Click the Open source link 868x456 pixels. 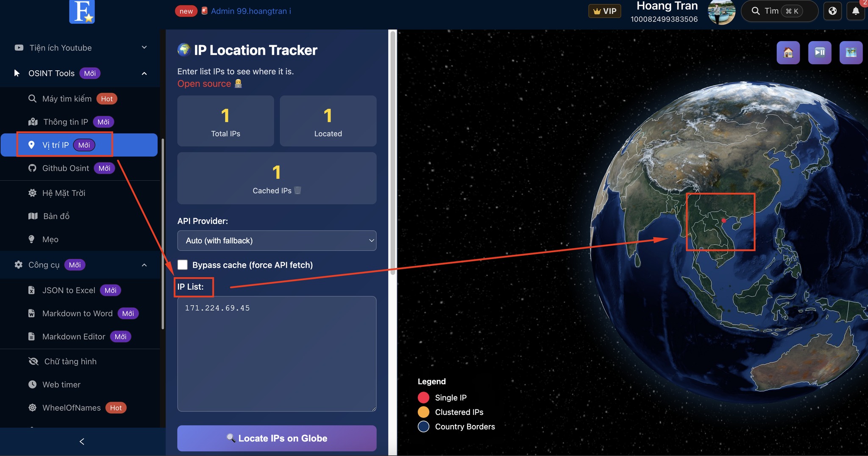204,84
